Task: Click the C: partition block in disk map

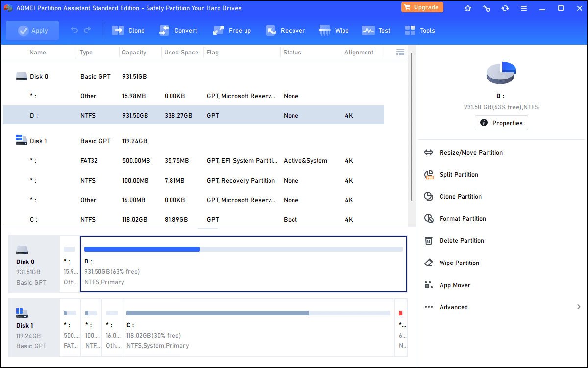Action: pyautogui.click(x=258, y=328)
